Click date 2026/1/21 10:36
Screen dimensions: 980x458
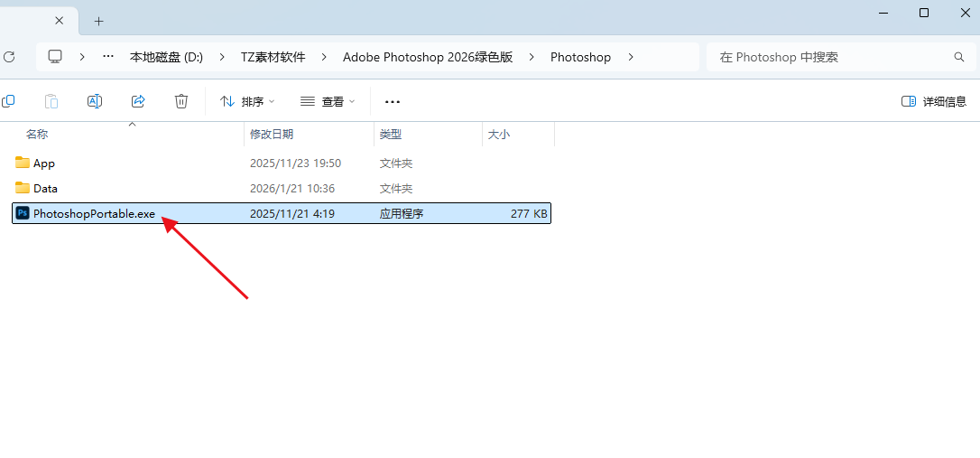(292, 188)
